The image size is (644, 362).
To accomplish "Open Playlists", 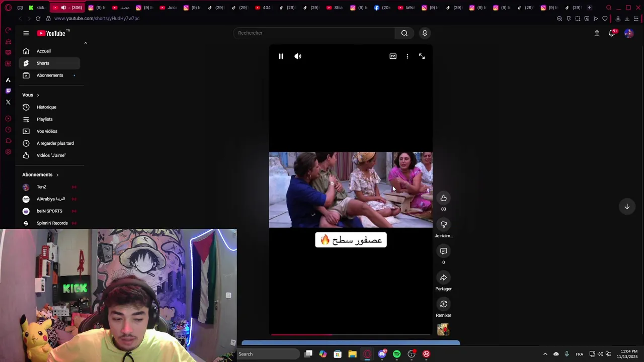I will point(49,119).
